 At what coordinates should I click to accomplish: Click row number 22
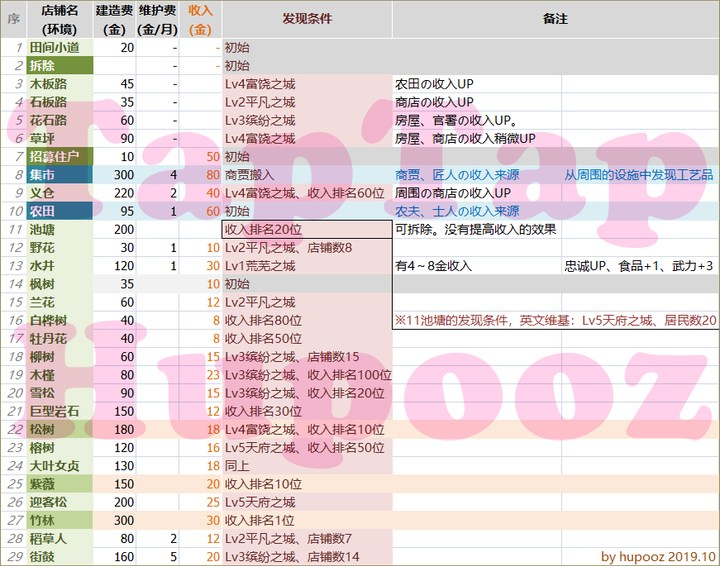pos(14,429)
